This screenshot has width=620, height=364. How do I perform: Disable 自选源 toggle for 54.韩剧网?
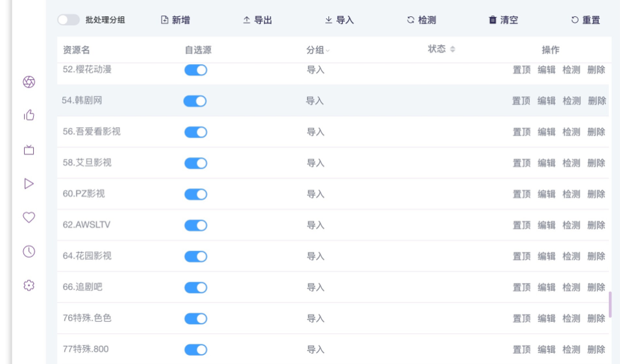tap(195, 101)
